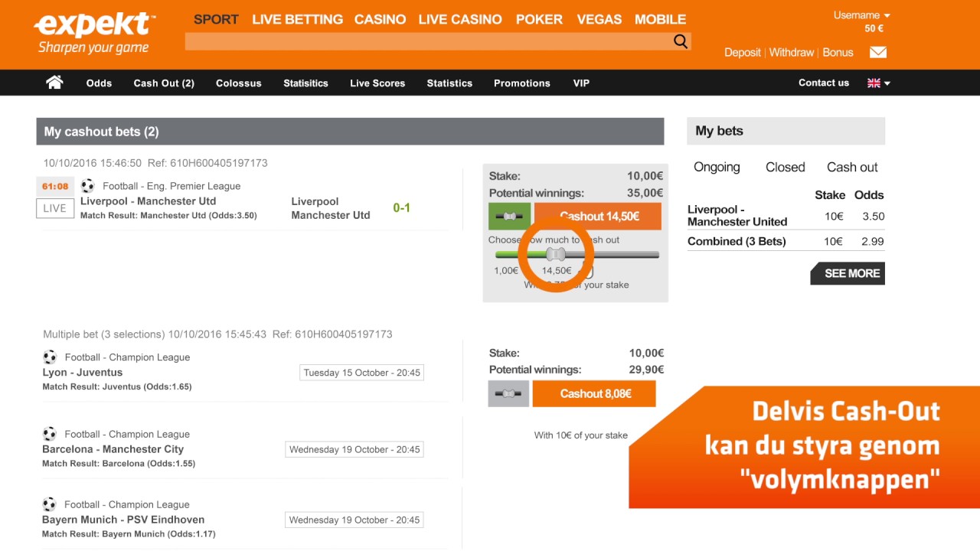Click My cashout bets (2) header
This screenshot has width=980, height=551.
[x=350, y=132]
